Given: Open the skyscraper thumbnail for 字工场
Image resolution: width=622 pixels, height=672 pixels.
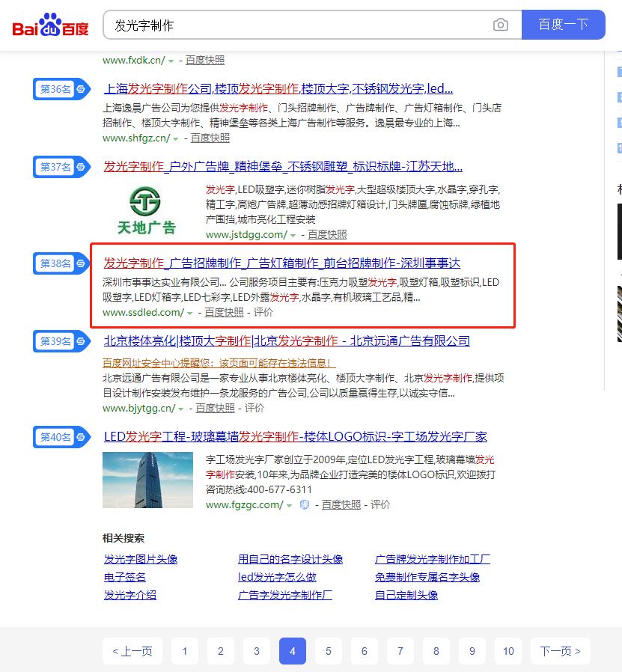Looking at the screenshot, I should pyautogui.click(x=148, y=480).
